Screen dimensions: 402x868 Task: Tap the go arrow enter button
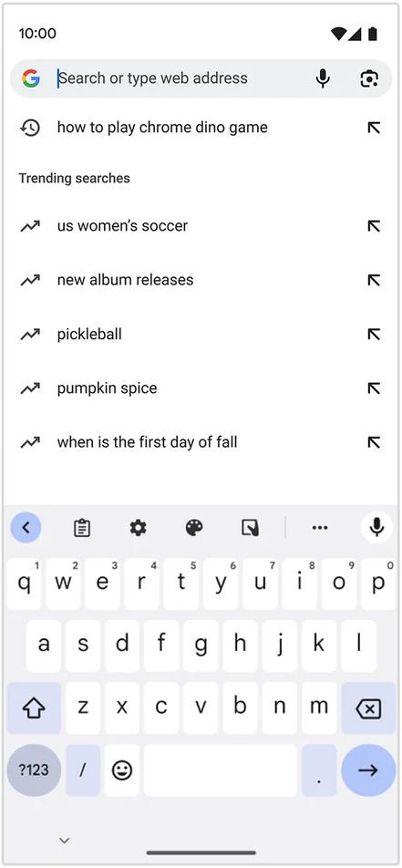point(368,770)
